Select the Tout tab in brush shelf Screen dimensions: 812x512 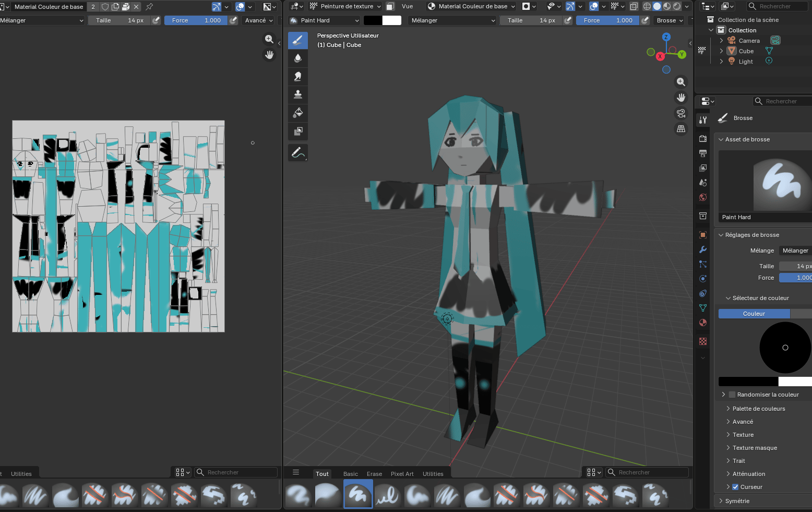click(x=322, y=474)
